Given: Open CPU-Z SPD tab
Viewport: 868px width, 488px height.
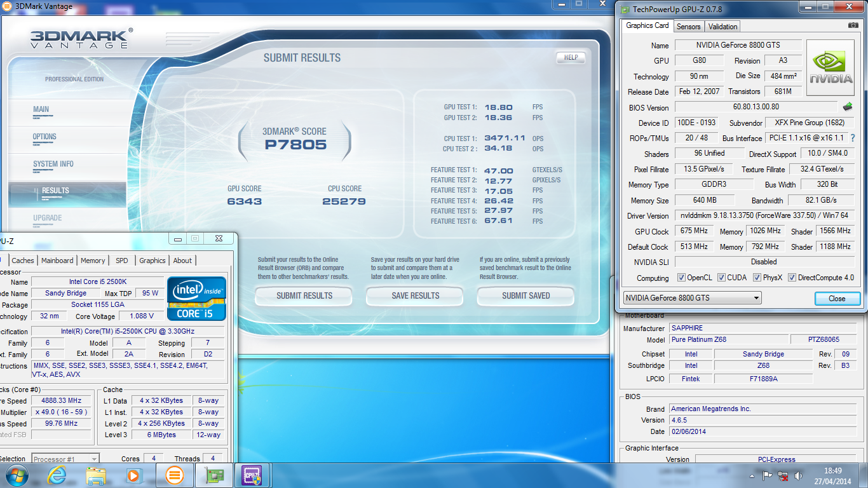Looking at the screenshot, I should tap(122, 261).
